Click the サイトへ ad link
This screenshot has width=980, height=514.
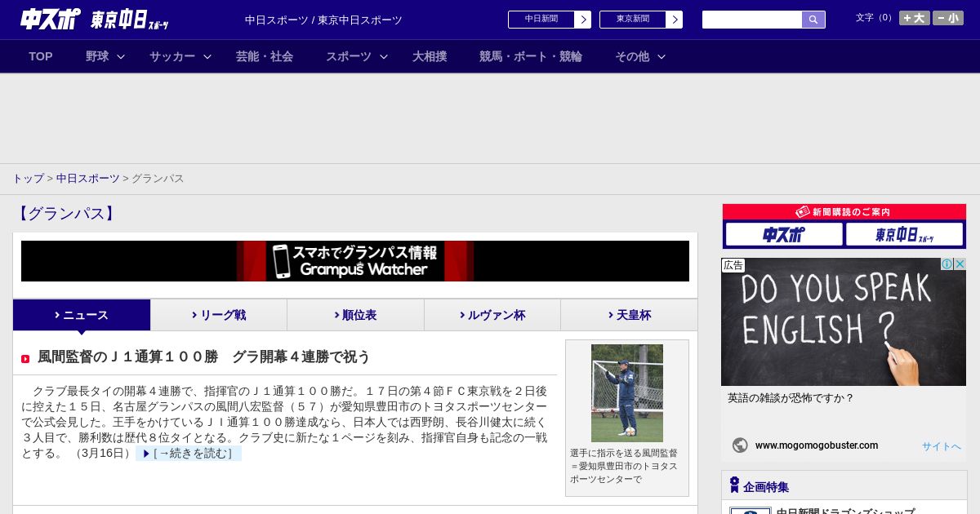click(x=942, y=446)
